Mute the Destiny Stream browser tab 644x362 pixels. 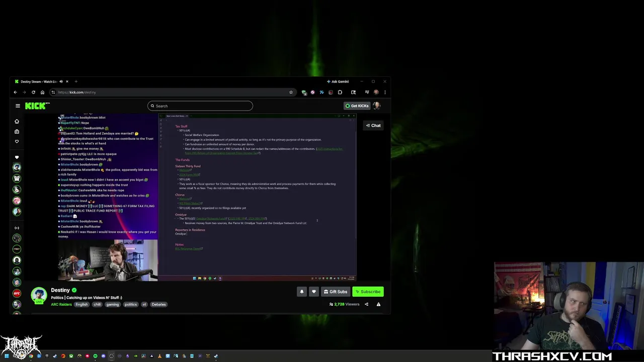(61, 81)
